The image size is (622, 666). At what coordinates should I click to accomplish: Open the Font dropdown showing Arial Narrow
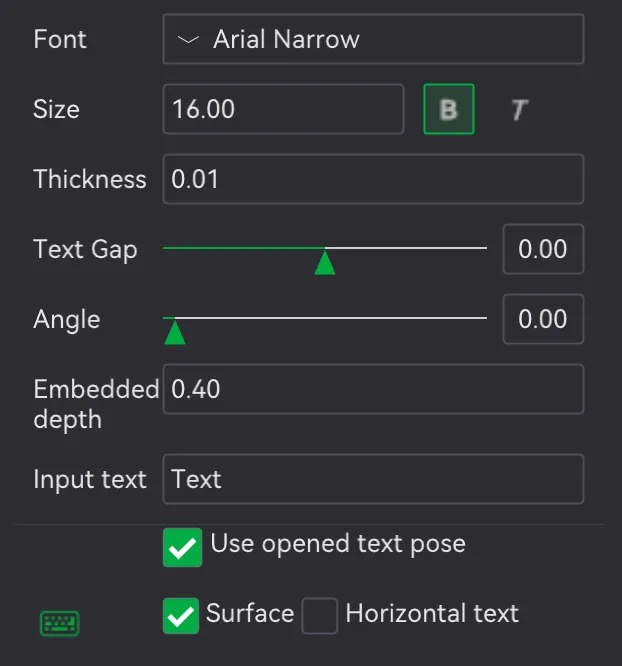pos(373,39)
